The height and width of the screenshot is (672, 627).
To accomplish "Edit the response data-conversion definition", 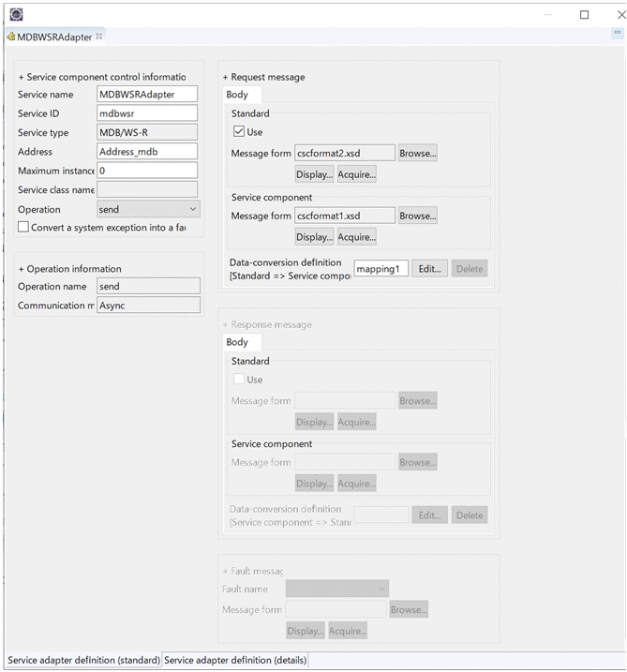I will [430, 515].
